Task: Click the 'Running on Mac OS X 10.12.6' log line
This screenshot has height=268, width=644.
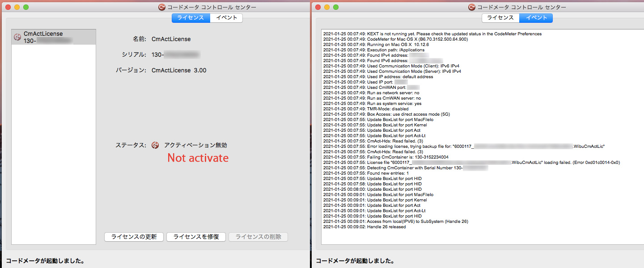Action: [376, 45]
